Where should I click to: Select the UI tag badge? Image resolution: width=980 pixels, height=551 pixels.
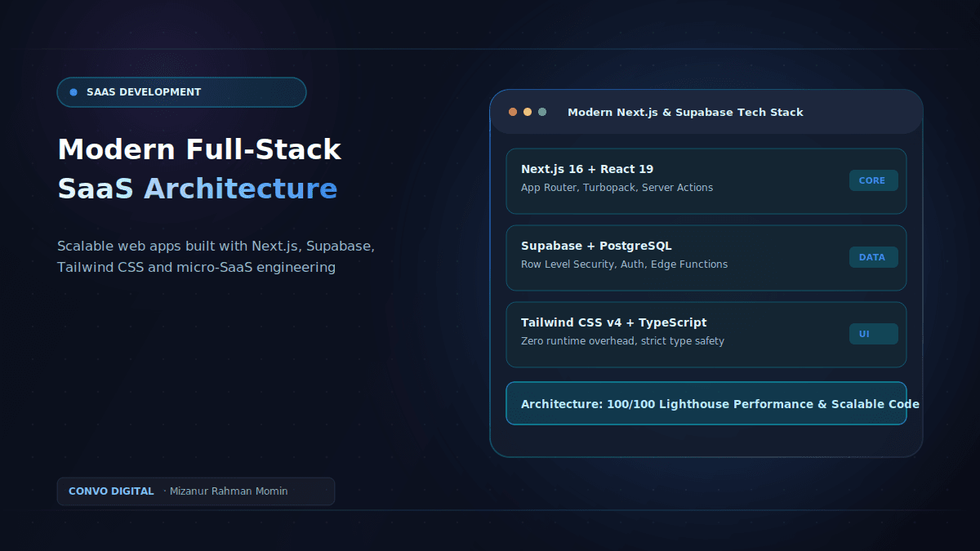pos(873,334)
